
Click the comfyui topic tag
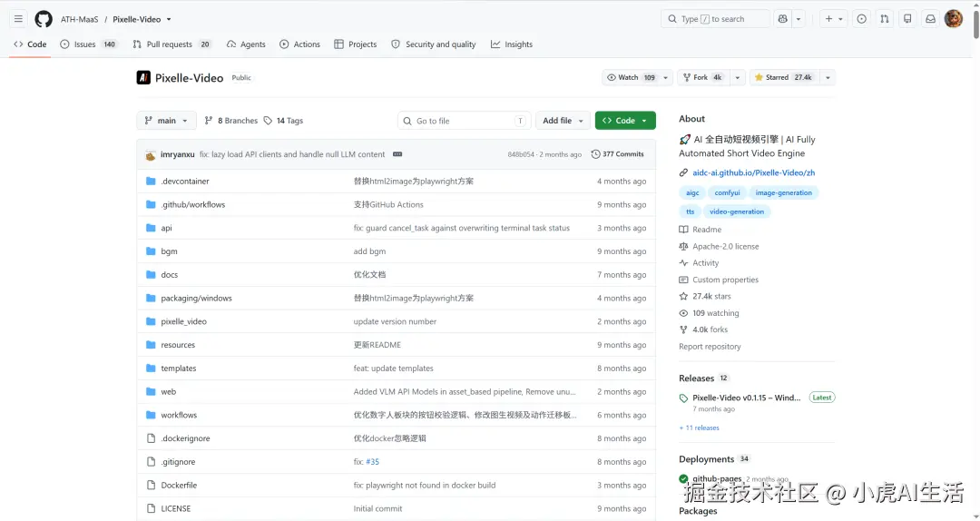click(727, 192)
